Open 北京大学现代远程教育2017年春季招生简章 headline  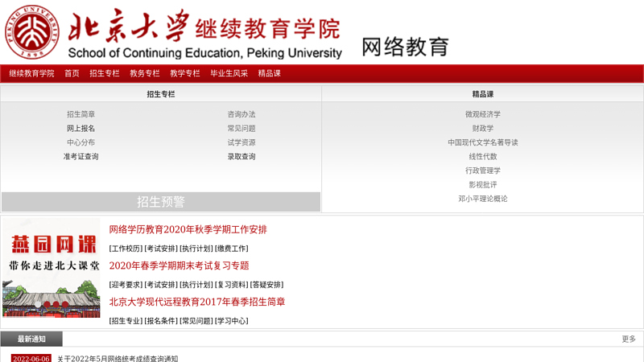(197, 302)
